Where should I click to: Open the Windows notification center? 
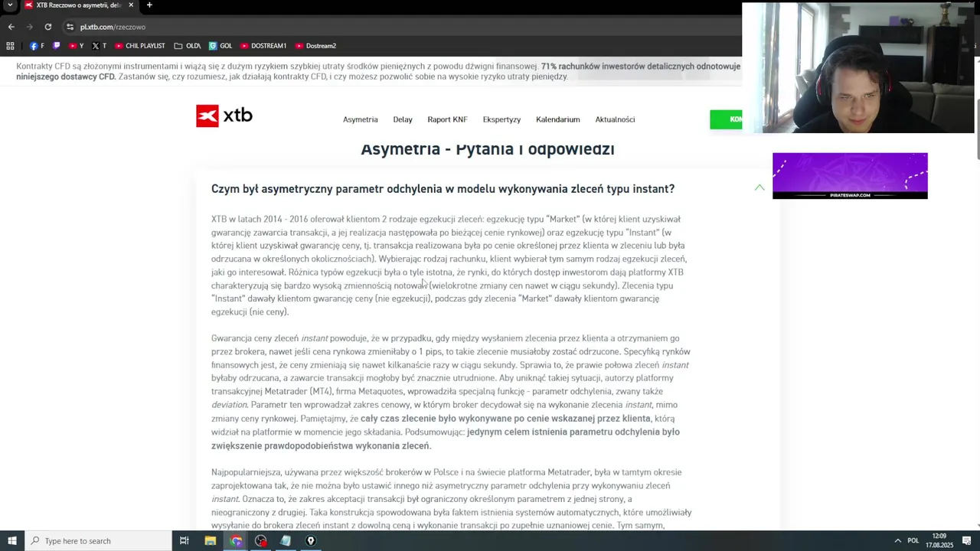[x=966, y=541]
